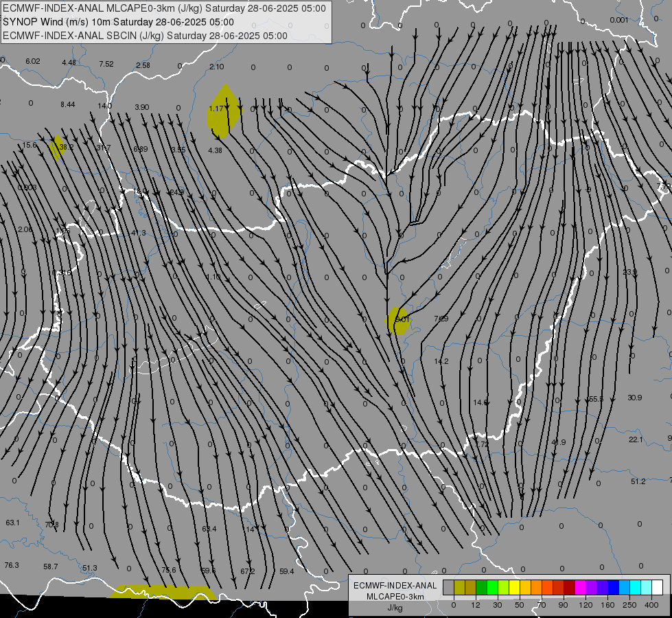Viewport: 672px width, 618px height.
Task: Click the map value '30.9'
Action: point(635,398)
